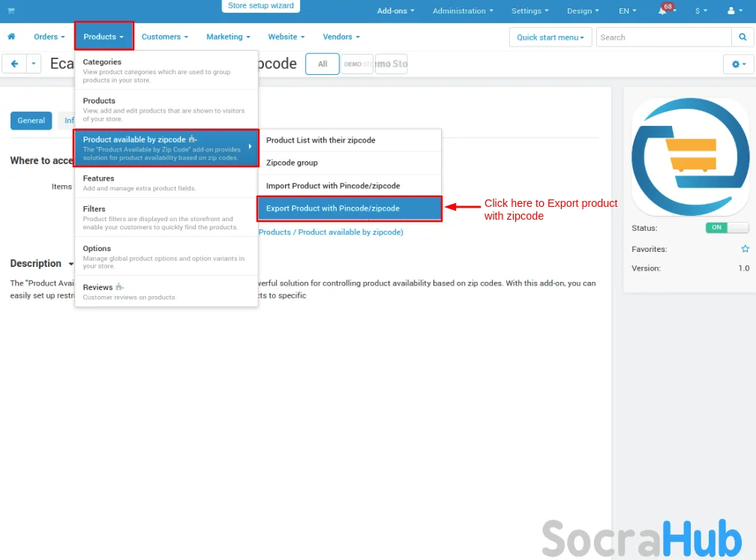This screenshot has height=560, width=756.
Task: Open the Marketing menu
Action: [x=228, y=37]
